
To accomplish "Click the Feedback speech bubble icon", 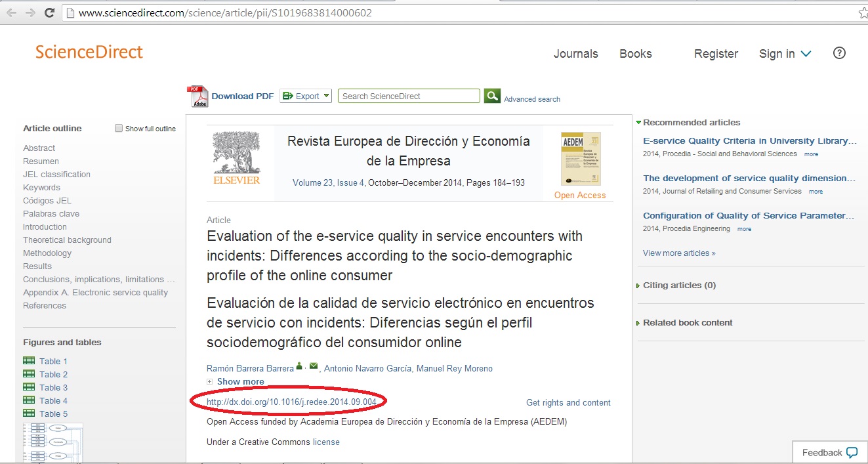I will pos(852,452).
